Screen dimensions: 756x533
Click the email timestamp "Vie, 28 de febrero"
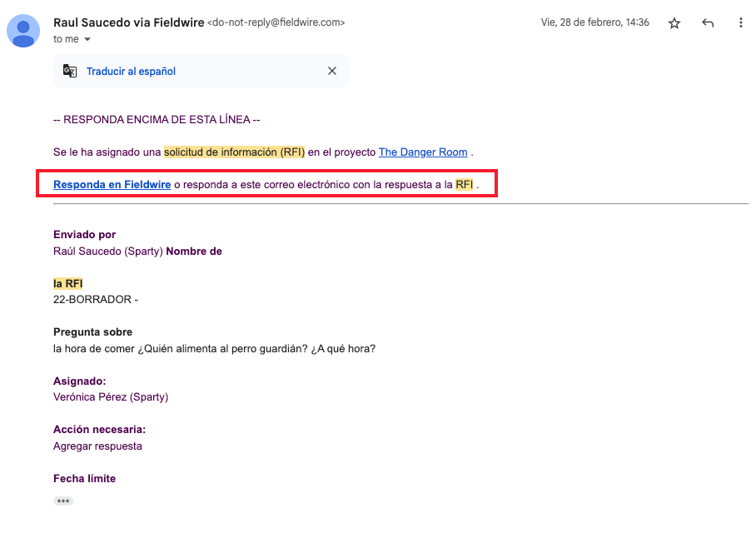594,22
